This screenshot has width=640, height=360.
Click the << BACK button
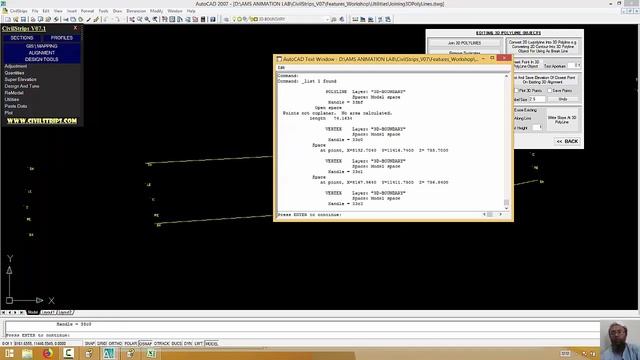(x=567, y=141)
